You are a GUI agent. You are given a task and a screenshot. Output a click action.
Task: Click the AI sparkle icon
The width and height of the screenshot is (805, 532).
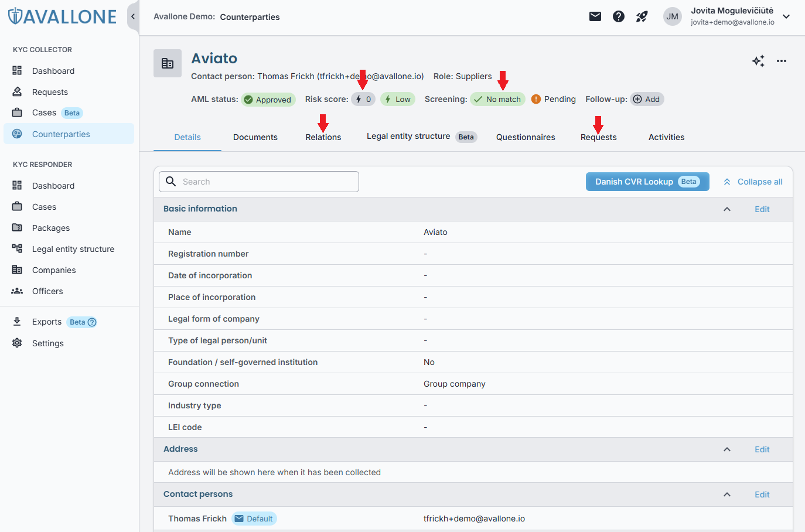coord(758,61)
